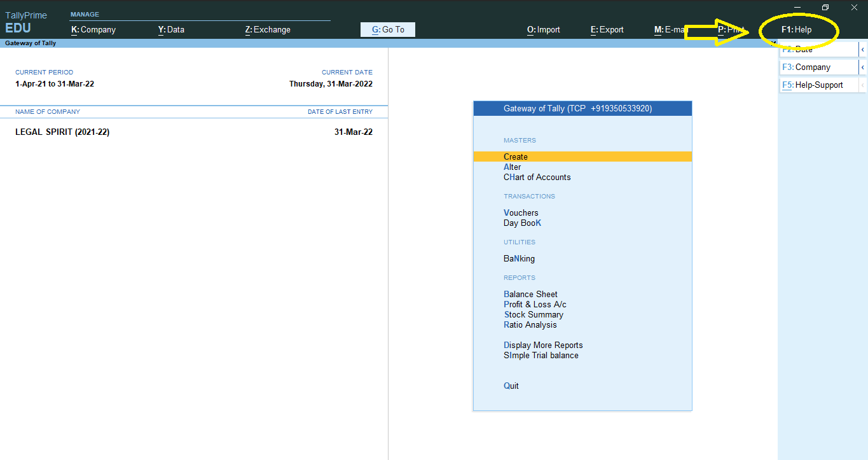
Task: Open the E: Export menu
Action: pos(607,30)
